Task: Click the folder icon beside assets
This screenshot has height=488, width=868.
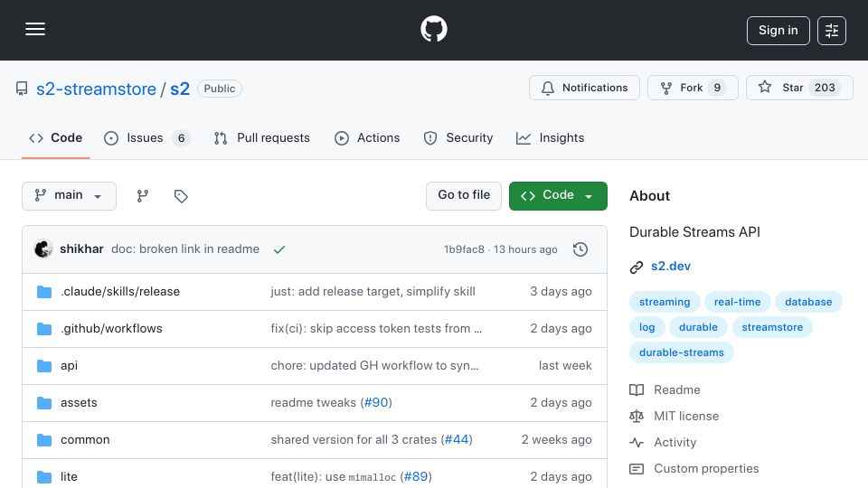Action: [44, 403]
